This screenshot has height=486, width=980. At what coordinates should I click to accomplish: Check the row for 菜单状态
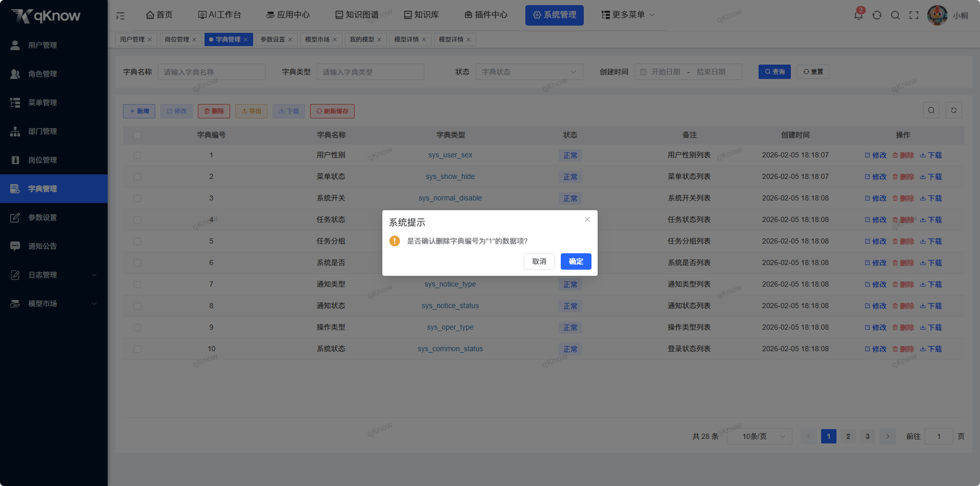[137, 177]
